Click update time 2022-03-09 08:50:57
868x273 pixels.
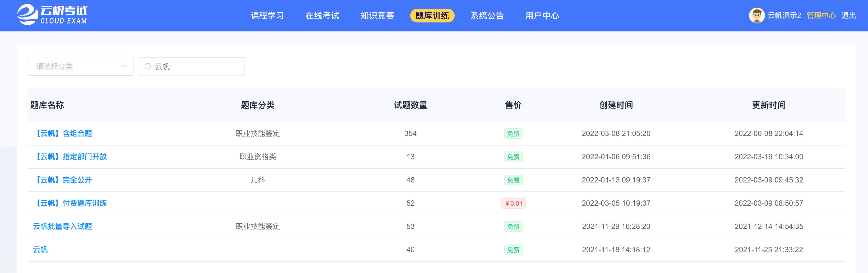(x=769, y=203)
